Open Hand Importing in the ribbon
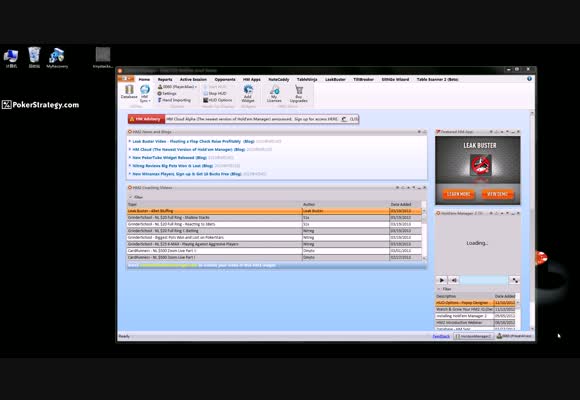The image size is (580, 400). (x=174, y=100)
